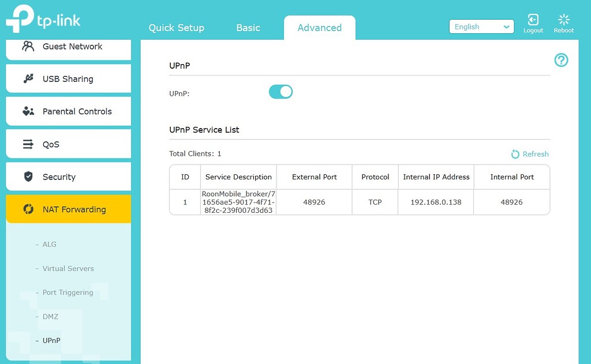The width and height of the screenshot is (591, 364).
Task: Disable the UPnP toggle switch
Action: 280,91
